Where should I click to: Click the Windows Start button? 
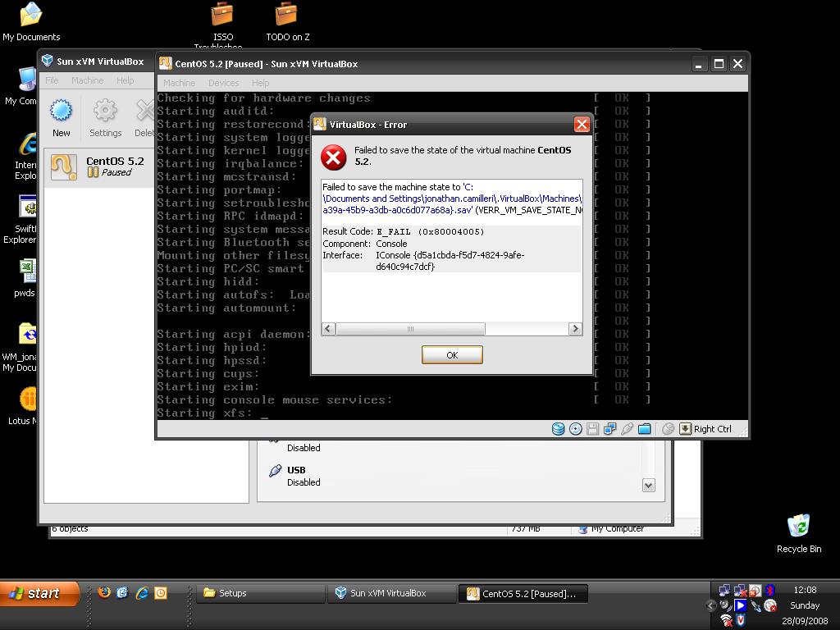pyautogui.click(x=39, y=593)
